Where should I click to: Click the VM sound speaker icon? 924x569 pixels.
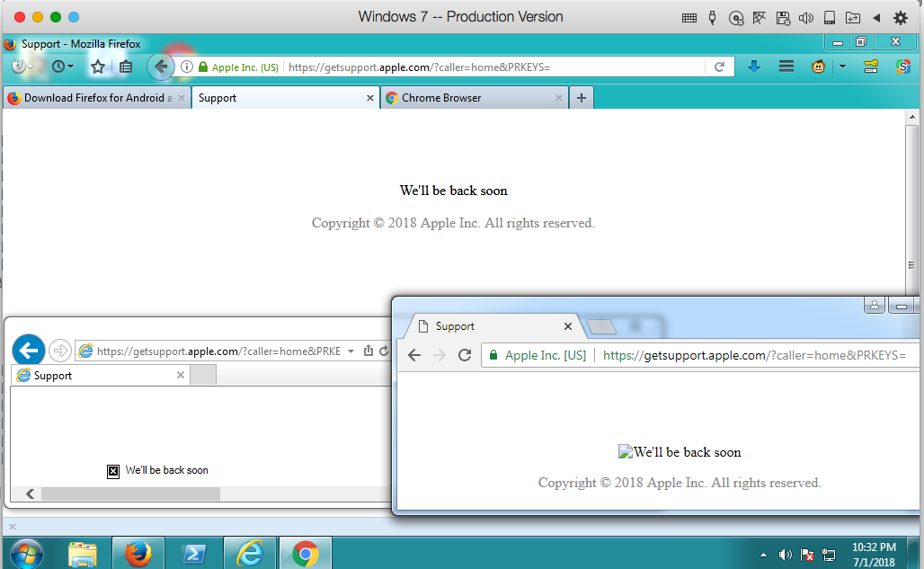pos(805,18)
